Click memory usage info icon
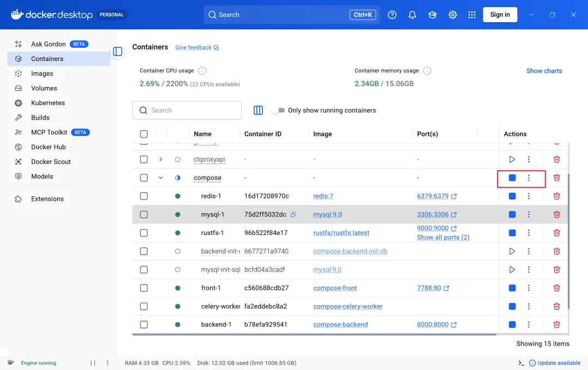588x370 pixels. pos(427,71)
